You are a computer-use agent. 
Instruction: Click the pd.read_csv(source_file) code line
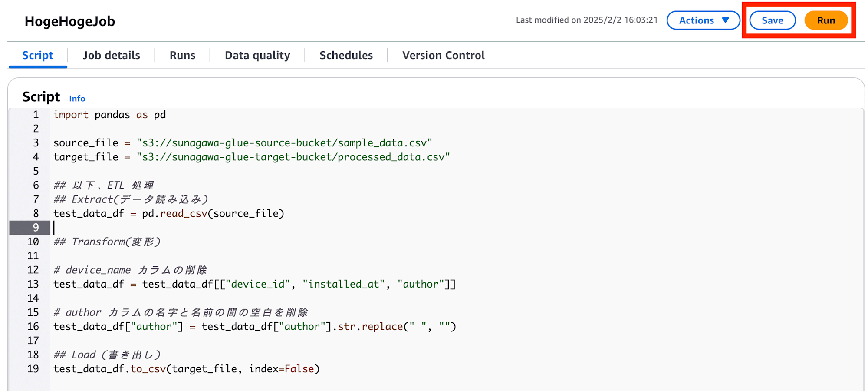pos(169,214)
